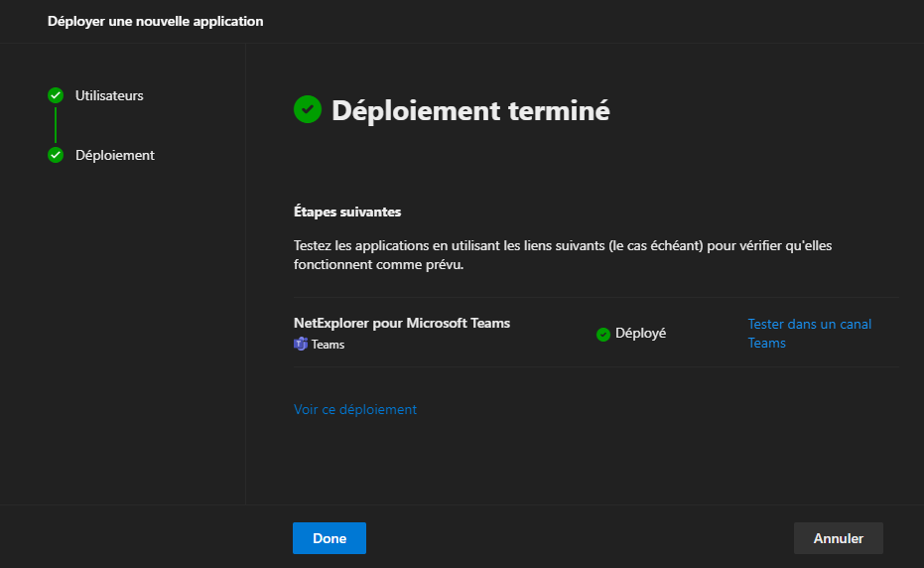Click the Déploiement step green checkmark icon
Image resolution: width=924 pixels, height=568 pixels.
click(56, 155)
